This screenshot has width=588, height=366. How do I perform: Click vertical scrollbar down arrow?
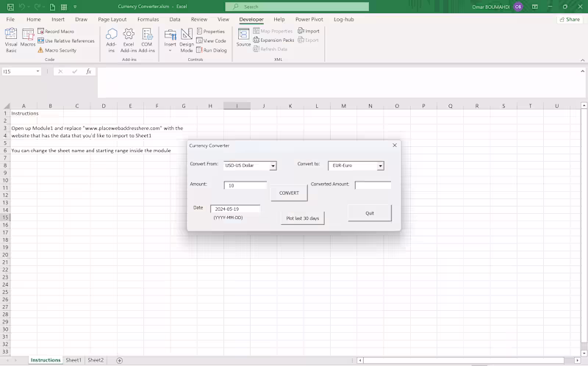[x=584, y=353]
